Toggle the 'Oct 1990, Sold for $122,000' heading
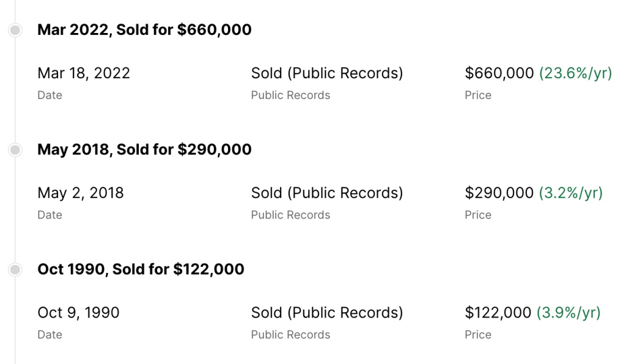 [x=141, y=269]
